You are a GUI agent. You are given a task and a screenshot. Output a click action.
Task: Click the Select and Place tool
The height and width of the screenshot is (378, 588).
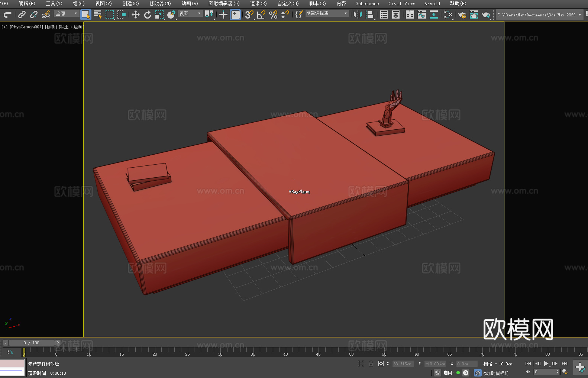click(171, 14)
